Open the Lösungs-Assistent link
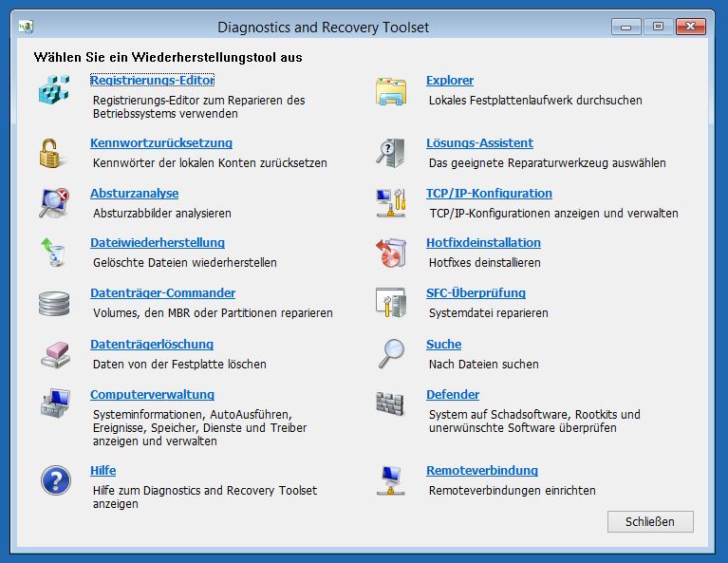Image resolution: width=728 pixels, height=563 pixels. pyautogui.click(x=479, y=142)
